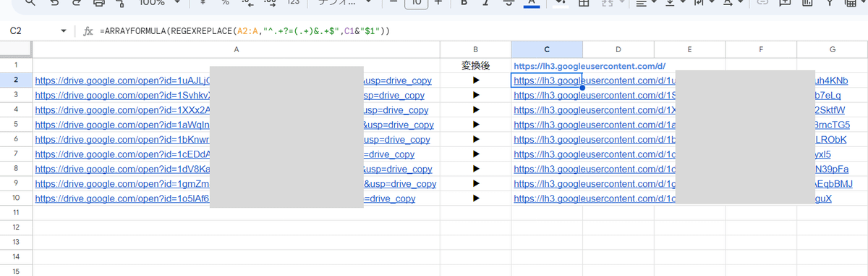Click the ▶ arrow cell in row 8

[x=475, y=168]
